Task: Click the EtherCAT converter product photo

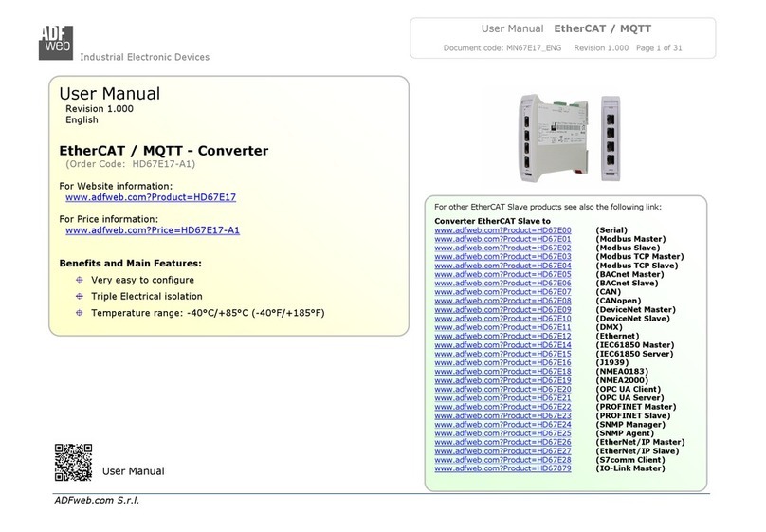Action: tap(570, 138)
